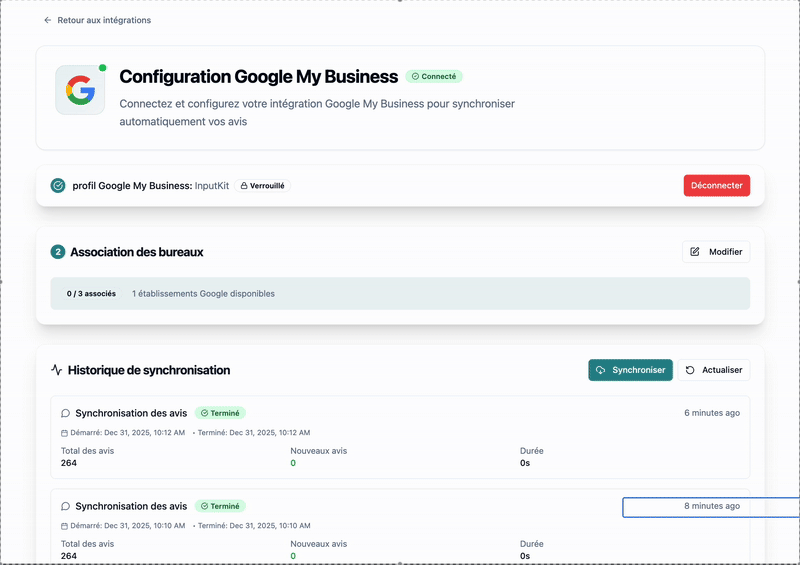Click the 6 minutes ago timestamp
Screen dimensions: 800x565
[712, 413]
